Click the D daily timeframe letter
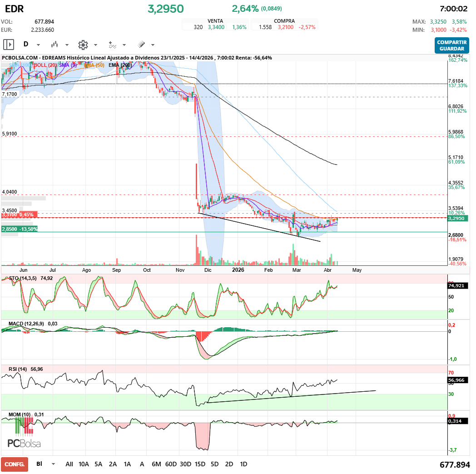 tap(26, 45)
